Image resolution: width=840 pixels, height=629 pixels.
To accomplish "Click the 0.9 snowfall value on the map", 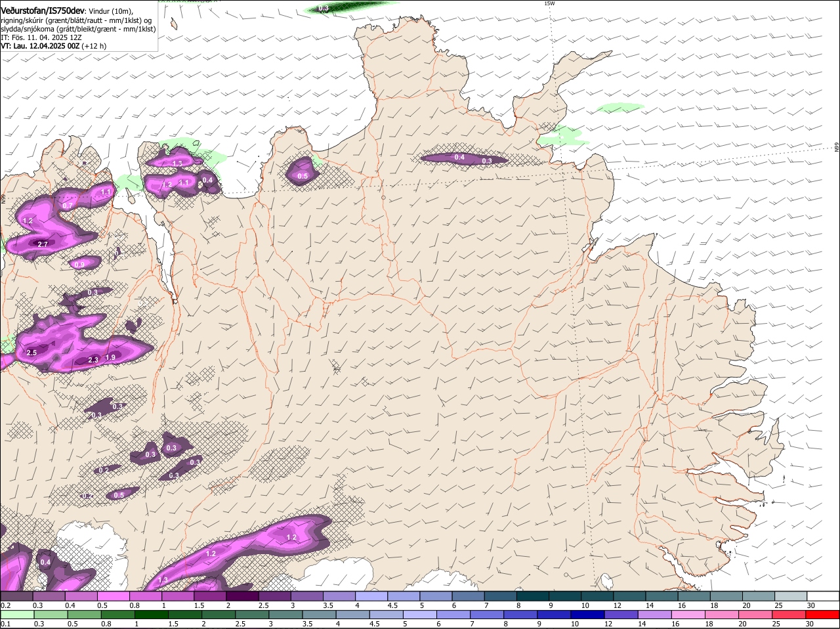I will tap(79, 265).
